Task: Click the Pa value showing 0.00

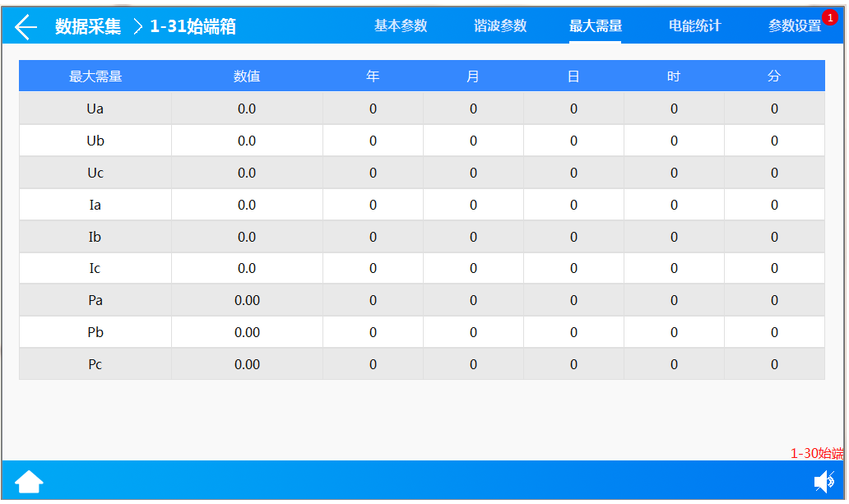Action: [x=246, y=299]
